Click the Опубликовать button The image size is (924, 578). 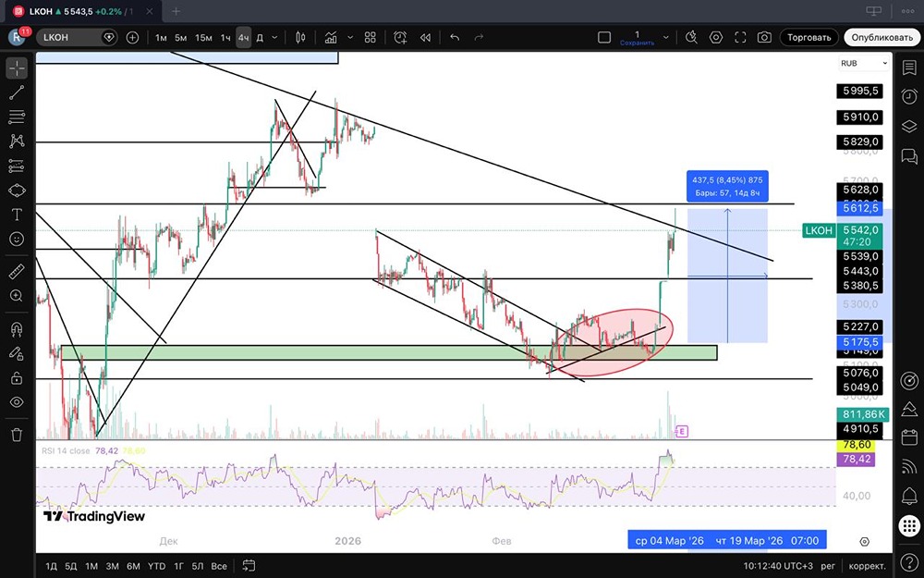881,37
